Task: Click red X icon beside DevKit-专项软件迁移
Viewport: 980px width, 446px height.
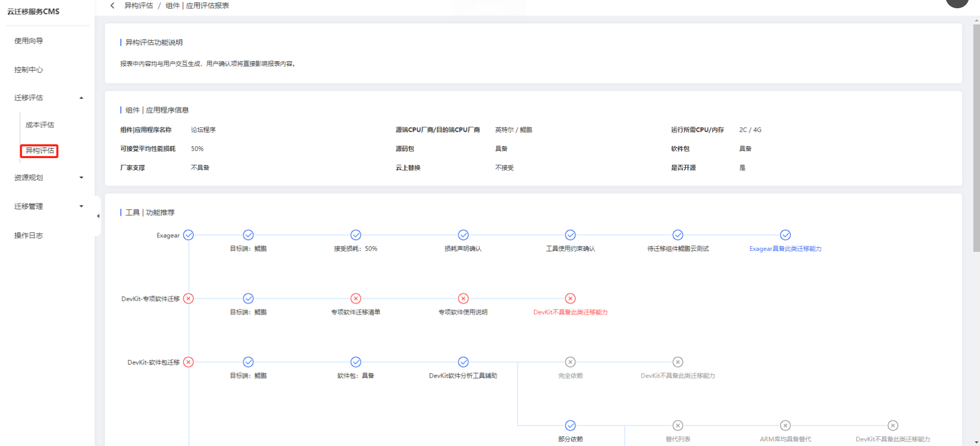Action: point(188,299)
